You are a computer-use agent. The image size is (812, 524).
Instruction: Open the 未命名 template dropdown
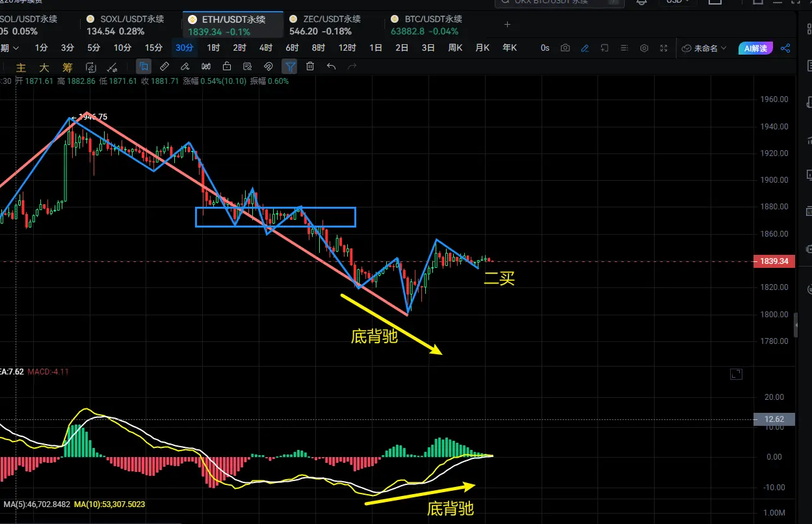(705, 48)
